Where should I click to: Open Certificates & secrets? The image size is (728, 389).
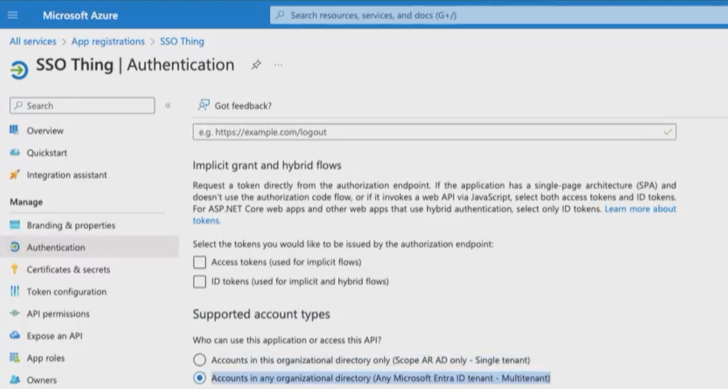pos(68,269)
